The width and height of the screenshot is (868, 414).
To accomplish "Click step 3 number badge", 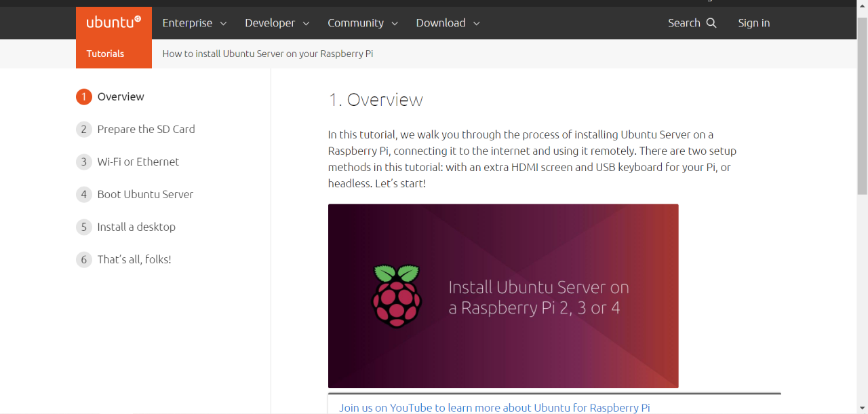I will 83,162.
